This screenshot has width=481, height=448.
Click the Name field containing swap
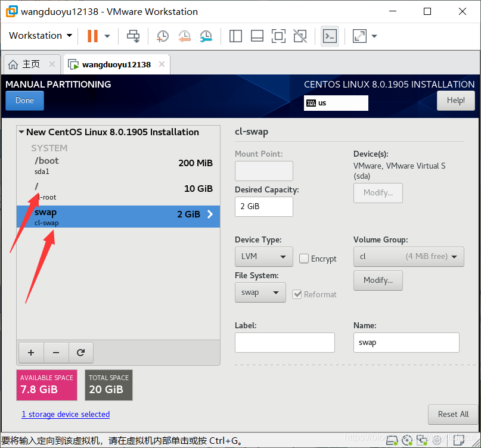point(406,343)
